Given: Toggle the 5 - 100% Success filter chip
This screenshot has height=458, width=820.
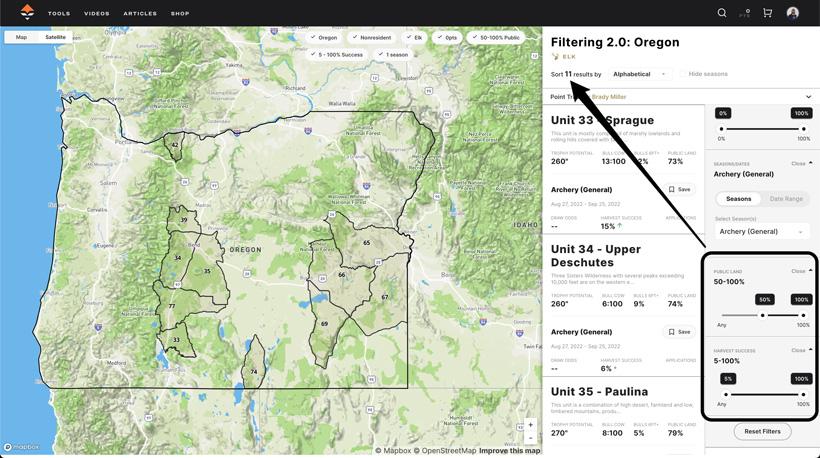Looking at the screenshot, I should (x=336, y=54).
